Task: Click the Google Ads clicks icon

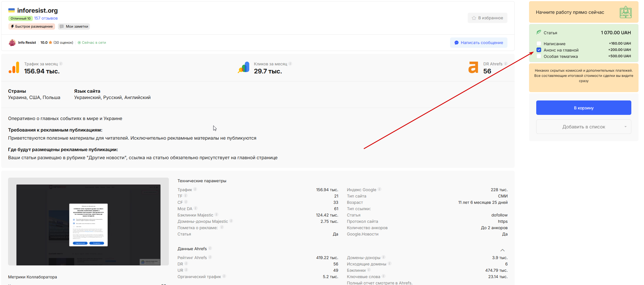Action: tap(244, 68)
